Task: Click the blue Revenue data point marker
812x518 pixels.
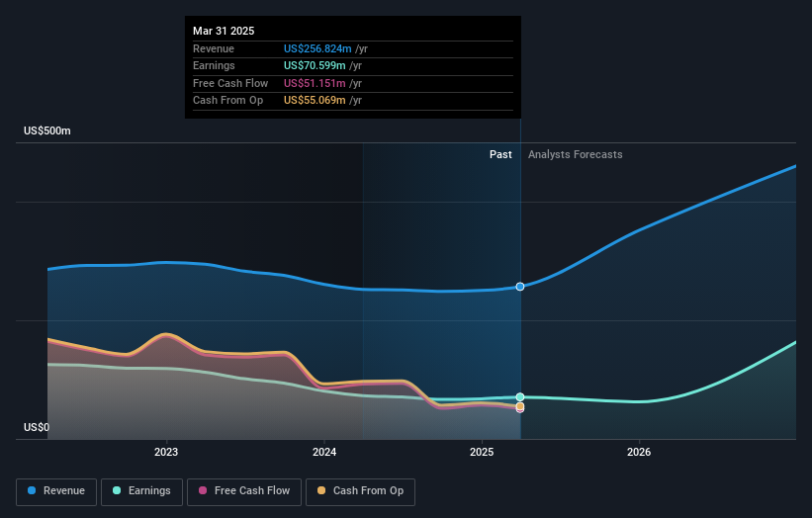Action: tap(520, 287)
